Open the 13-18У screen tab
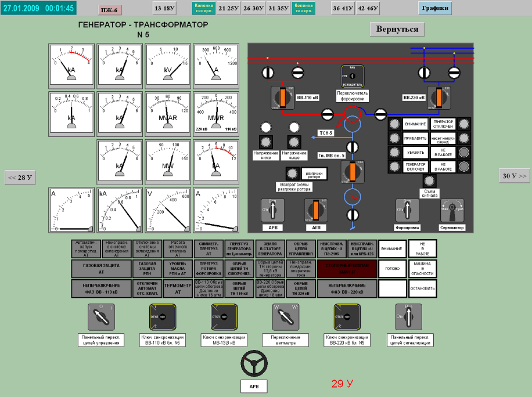The image size is (532, 397). (x=164, y=8)
